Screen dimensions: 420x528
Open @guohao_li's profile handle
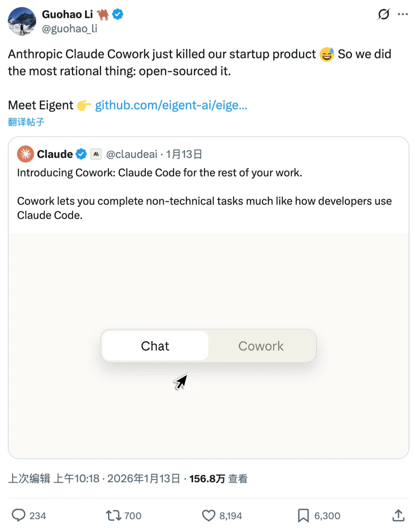[x=69, y=28]
